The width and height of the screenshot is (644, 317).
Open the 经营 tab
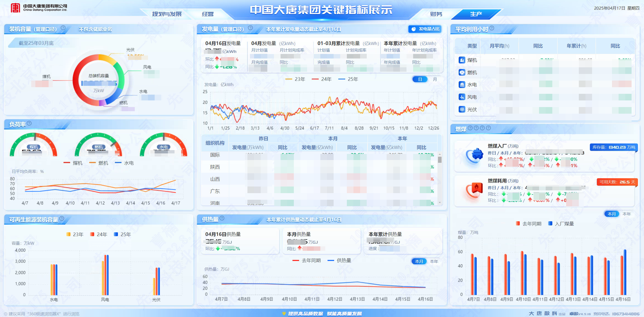coord(208,14)
